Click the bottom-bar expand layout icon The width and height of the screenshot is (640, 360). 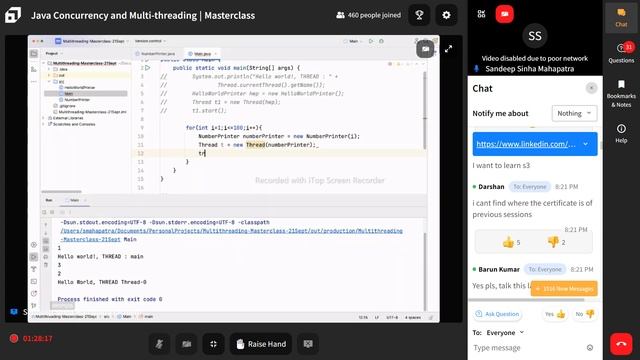(213, 344)
